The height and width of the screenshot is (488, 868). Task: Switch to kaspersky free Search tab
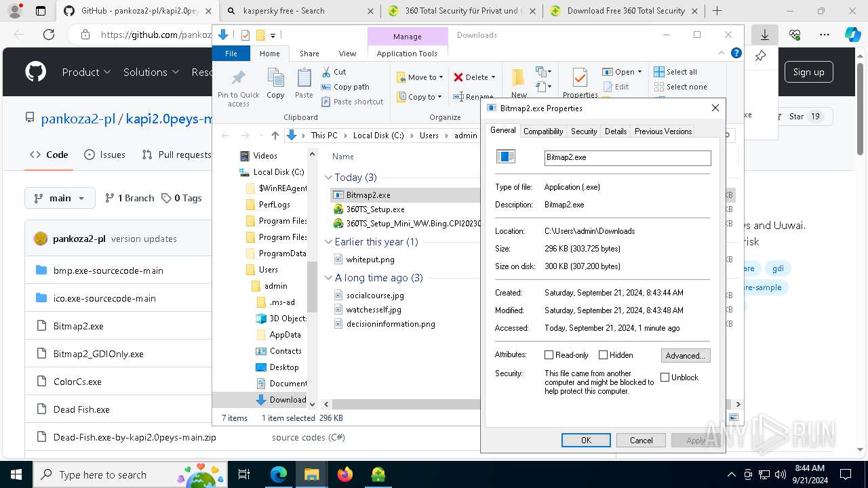300,11
